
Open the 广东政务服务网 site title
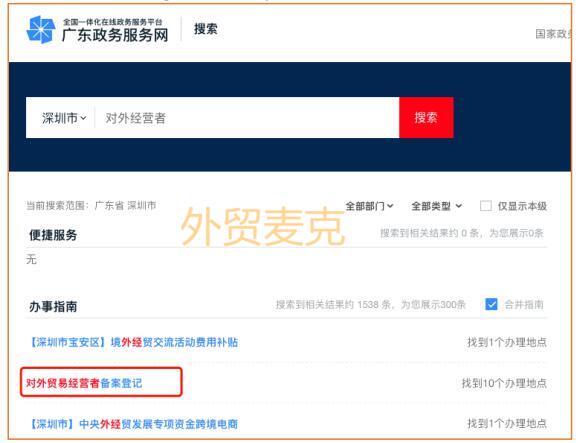coord(115,35)
